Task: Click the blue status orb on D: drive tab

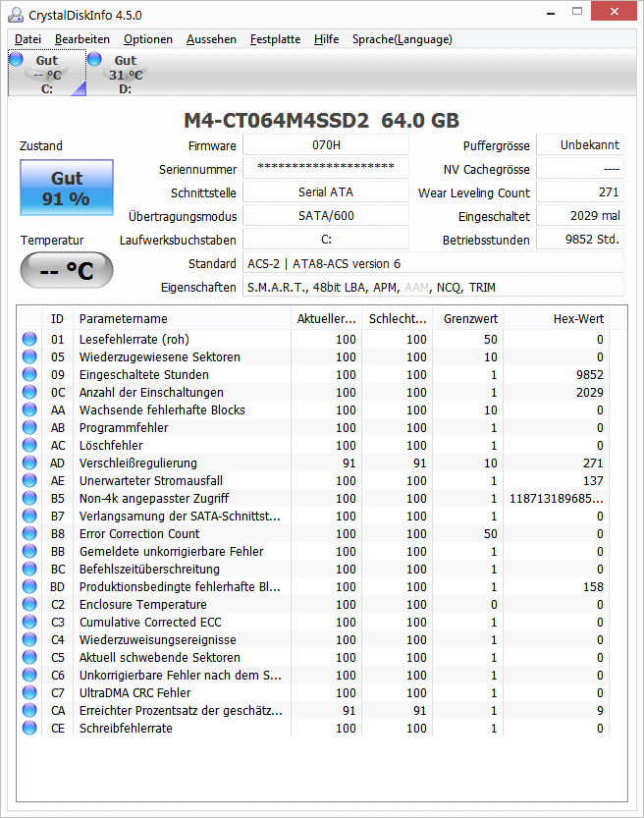Action: [94, 59]
